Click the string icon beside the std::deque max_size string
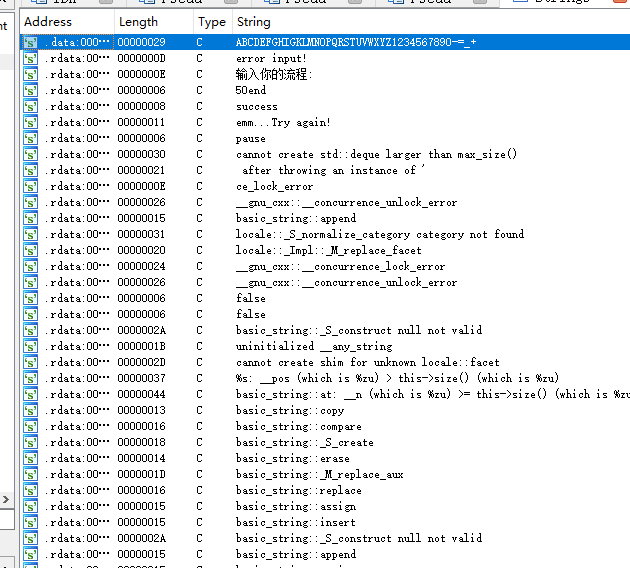Screen dimensions: 630x568 point(31,155)
